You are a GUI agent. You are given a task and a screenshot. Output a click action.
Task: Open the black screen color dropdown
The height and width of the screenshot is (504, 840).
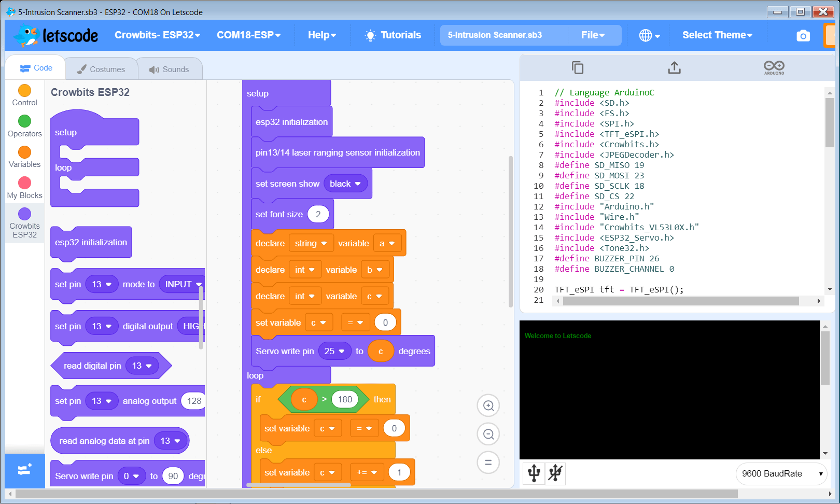point(346,184)
